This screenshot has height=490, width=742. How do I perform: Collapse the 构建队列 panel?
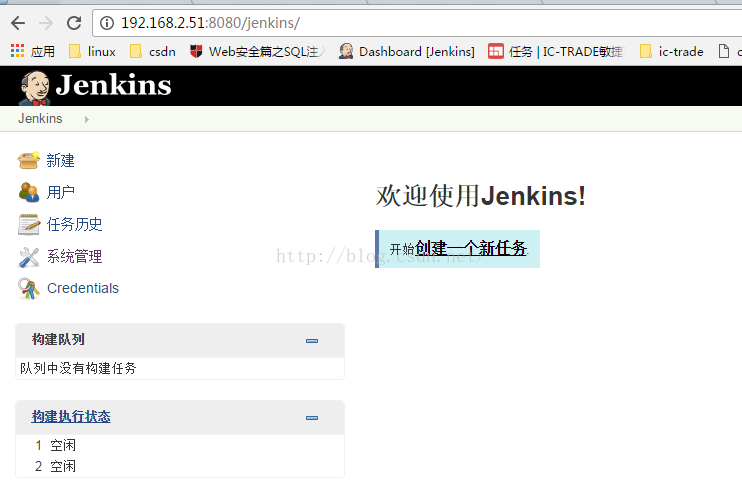[312, 341]
